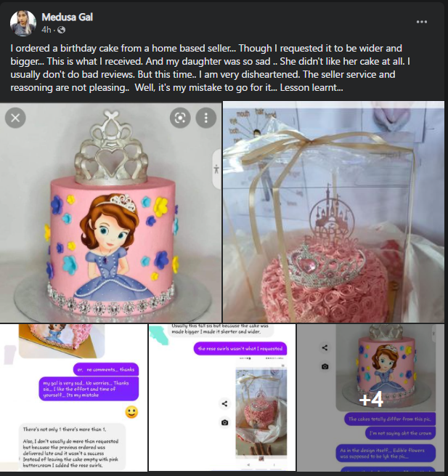Open Medusa Gal's profile picture

coord(23,23)
